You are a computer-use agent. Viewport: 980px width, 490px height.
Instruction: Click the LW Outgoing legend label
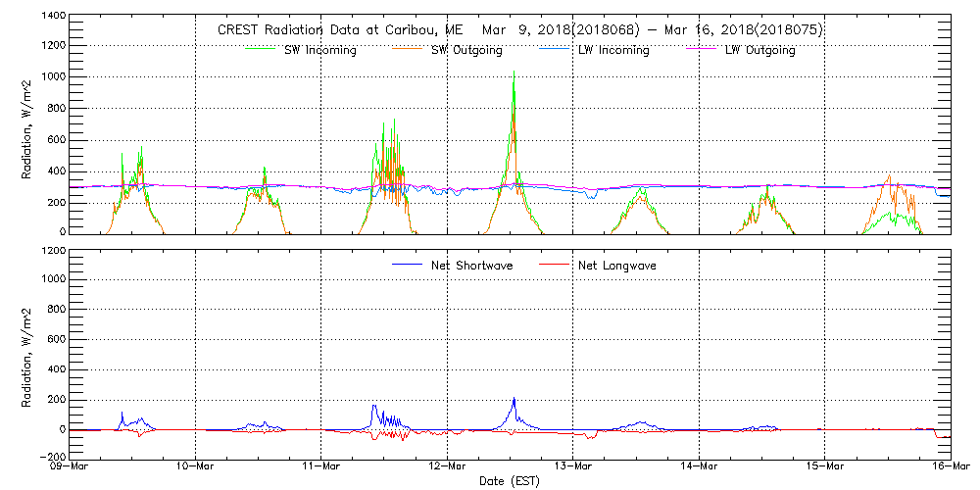[759, 50]
